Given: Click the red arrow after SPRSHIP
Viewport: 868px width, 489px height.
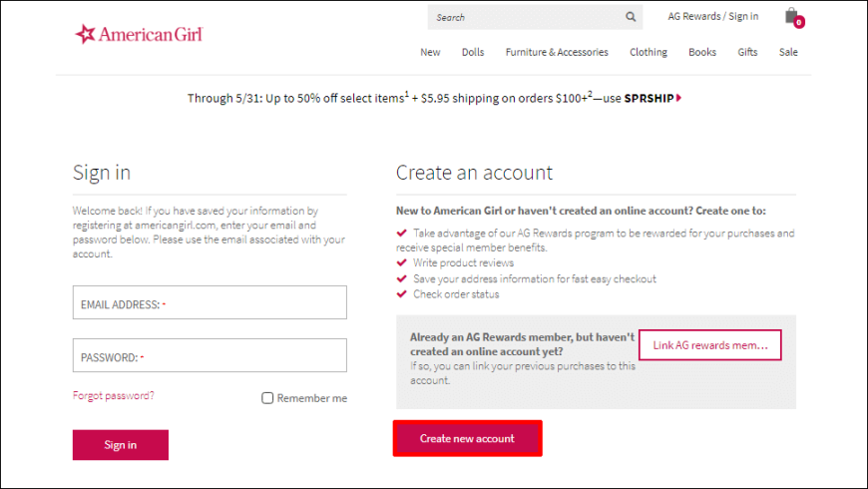Looking at the screenshot, I should tap(678, 98).
